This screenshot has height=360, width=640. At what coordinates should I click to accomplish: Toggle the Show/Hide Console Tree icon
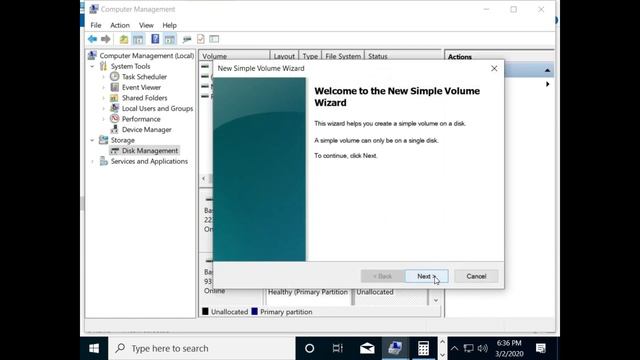click(x=138, y=39)
